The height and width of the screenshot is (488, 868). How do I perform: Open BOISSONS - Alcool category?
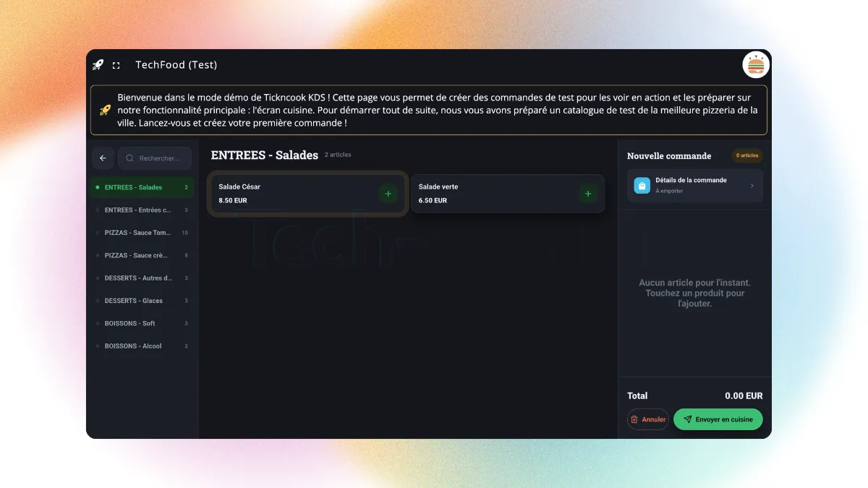coord(142,346)
